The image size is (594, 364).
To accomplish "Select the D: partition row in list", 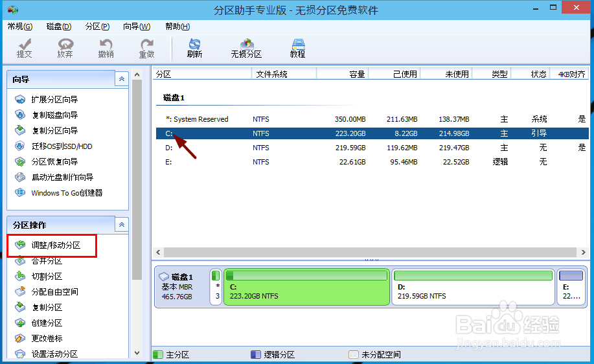I will pyautogui.click(x=372, y=148).
